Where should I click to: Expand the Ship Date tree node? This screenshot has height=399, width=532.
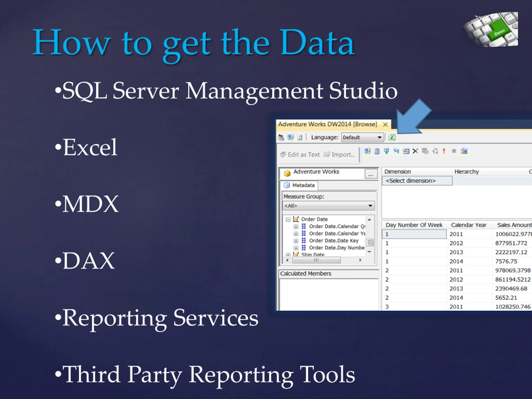pyautogui.click(x=288, y=255)
